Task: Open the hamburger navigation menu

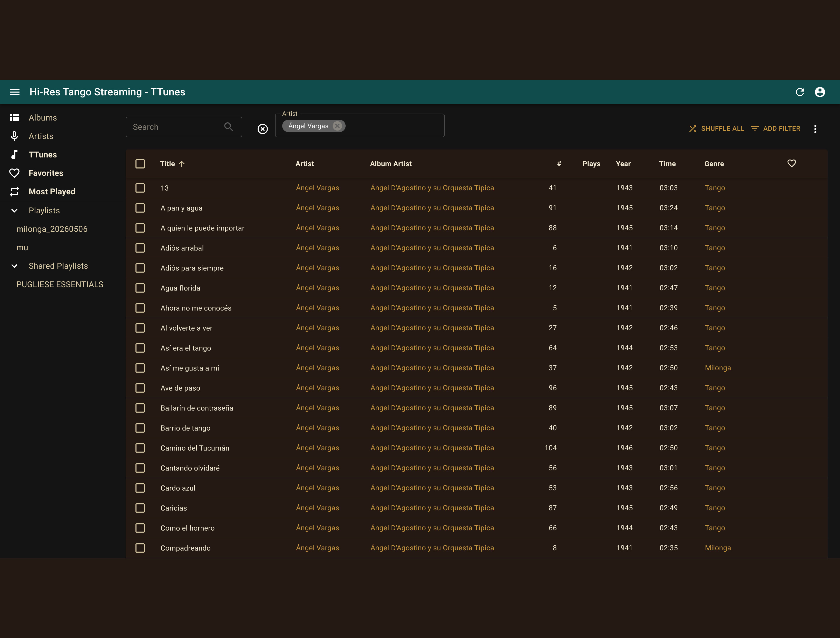Action: point(15,92)
